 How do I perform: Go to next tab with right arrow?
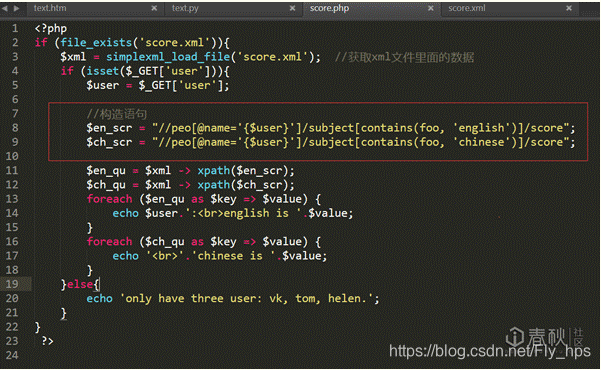[x=16, y=8]
